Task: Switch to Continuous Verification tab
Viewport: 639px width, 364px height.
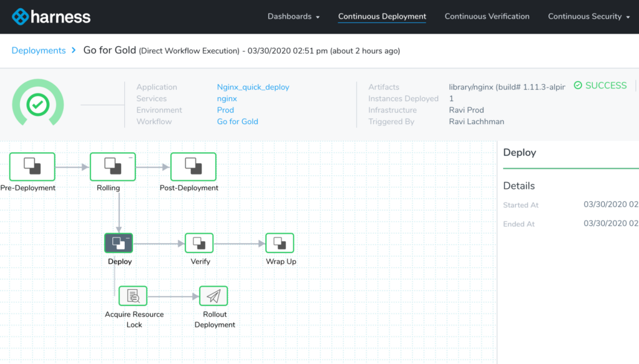Action: 487,17
